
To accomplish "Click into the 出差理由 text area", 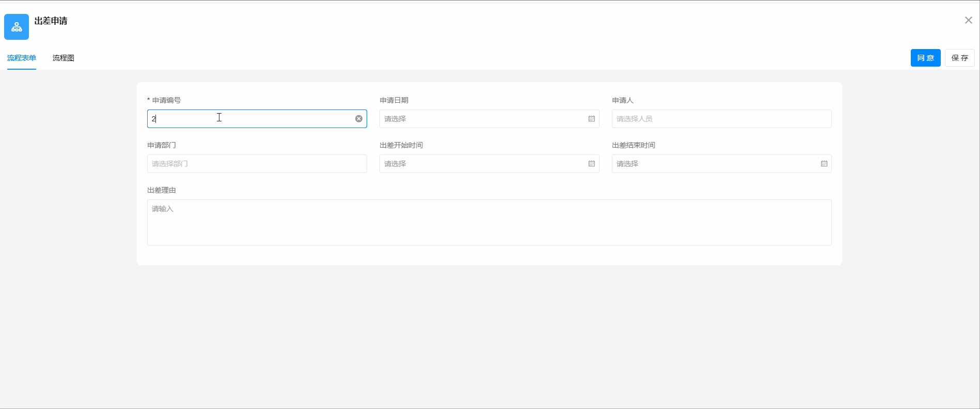I will [489, 223].
